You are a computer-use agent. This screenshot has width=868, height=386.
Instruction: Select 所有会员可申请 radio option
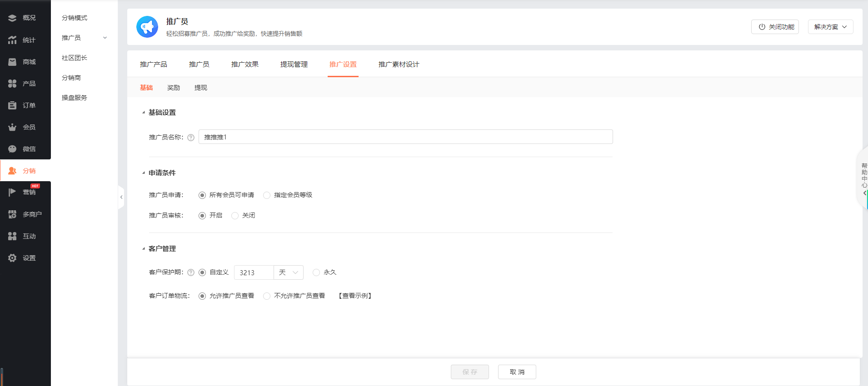[x=202, y=195]
